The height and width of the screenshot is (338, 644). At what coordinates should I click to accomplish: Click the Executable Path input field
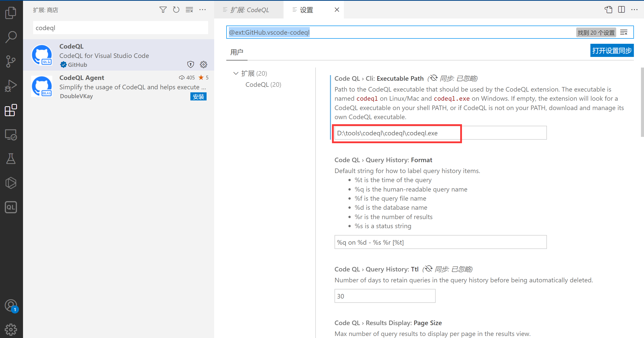pyautogui.click(x=440, y=133)
